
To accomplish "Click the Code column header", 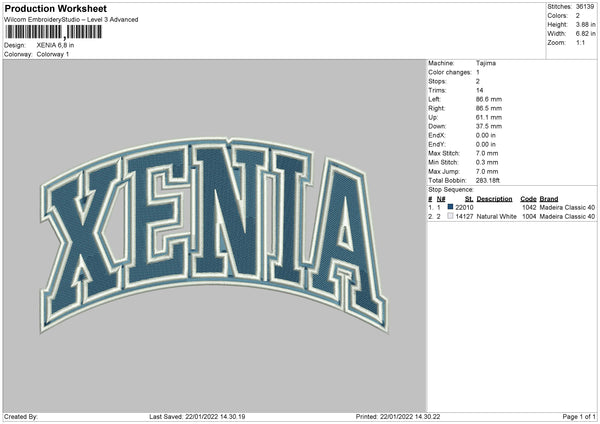I will [528, 199].
